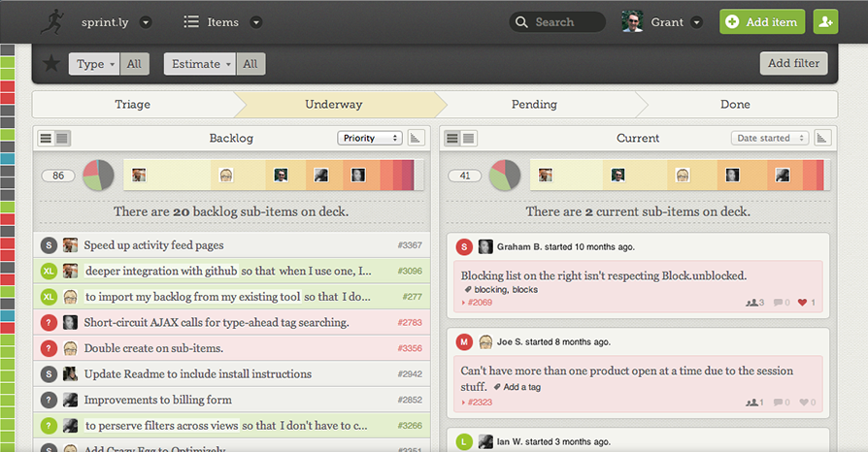The height and width of the screenshot is (452, 868).
Task: Click the L badge on Ian W. card
Action: point(464,441)
